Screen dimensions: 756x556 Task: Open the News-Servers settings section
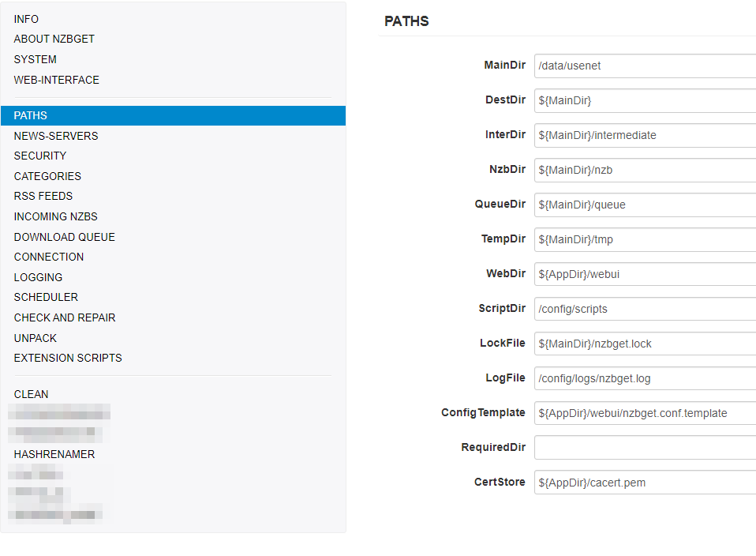pos(56,136)
